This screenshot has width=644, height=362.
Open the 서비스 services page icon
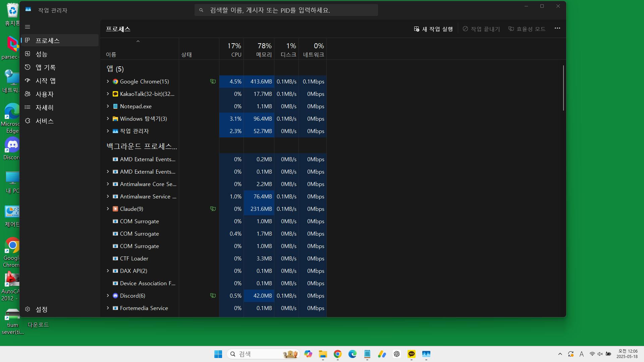(28, 121)
